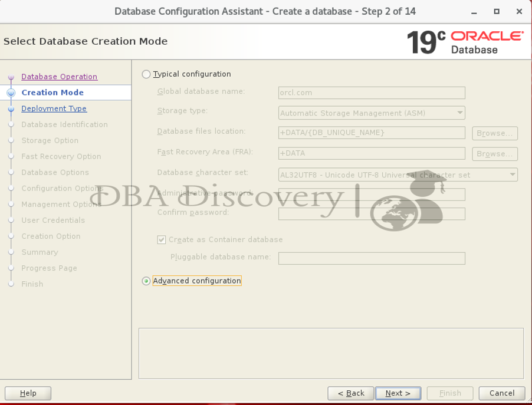The height and width of the screenshot is (405, 532).
Task: Click the Deployment Type step bullet icon
Action: point(11,109)
